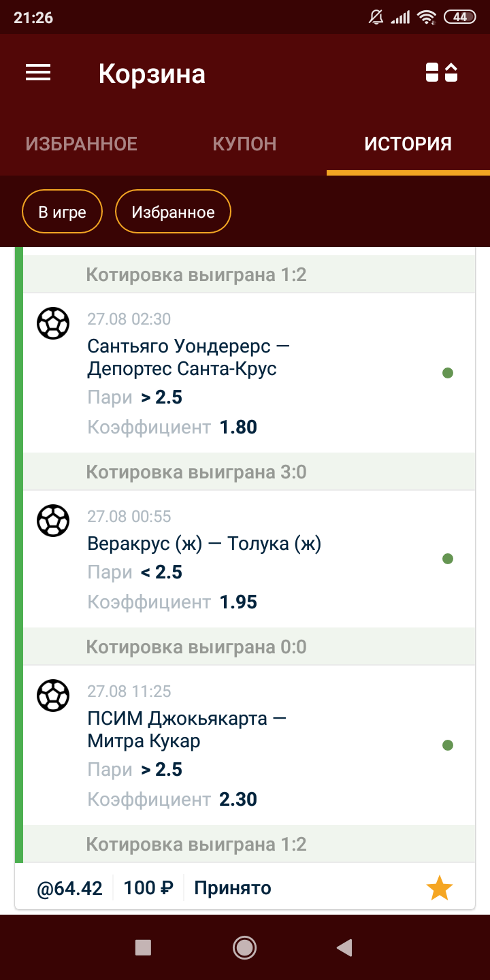
Task: Switch to the Купон tab
Action: click(244, 144)
